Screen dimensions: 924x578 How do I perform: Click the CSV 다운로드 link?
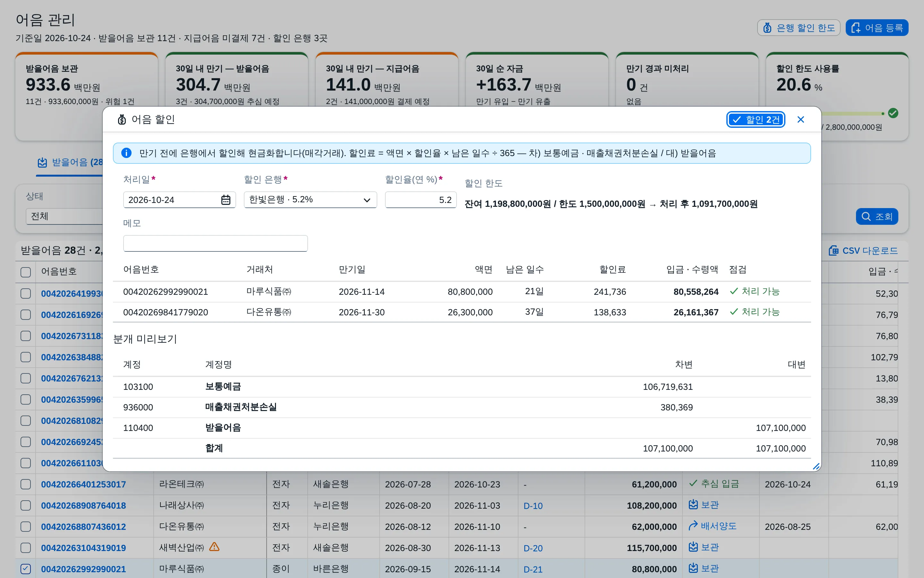863,251
